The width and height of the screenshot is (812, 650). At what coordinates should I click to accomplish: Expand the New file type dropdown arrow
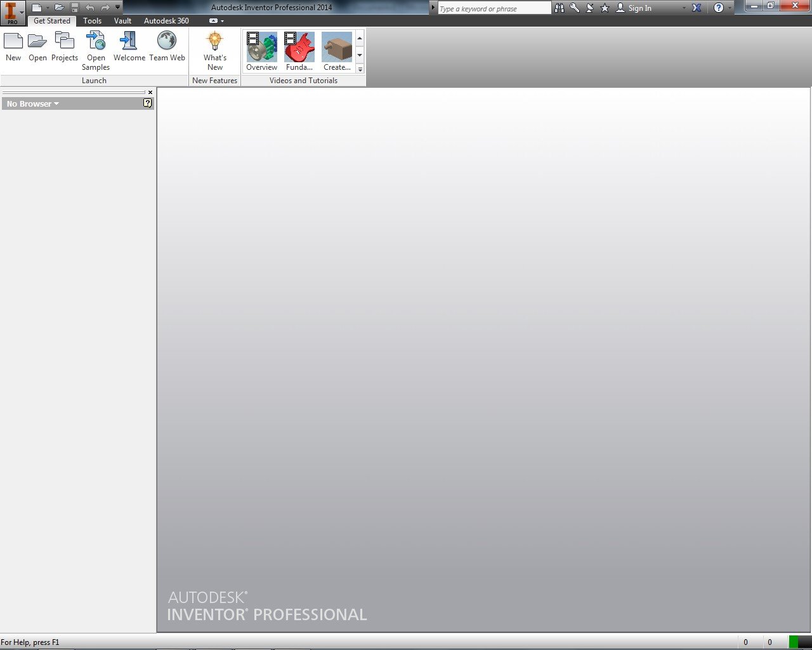(48, 8)
